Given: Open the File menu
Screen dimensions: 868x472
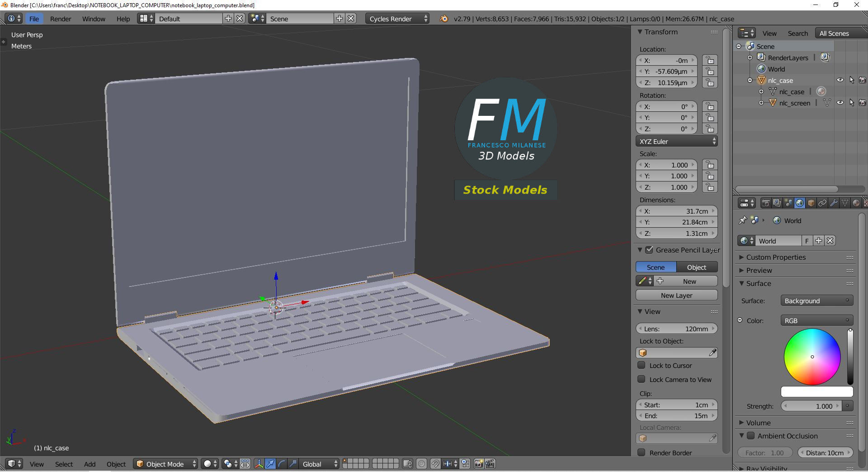Looking at the screenshot, I should pos(34,19).
